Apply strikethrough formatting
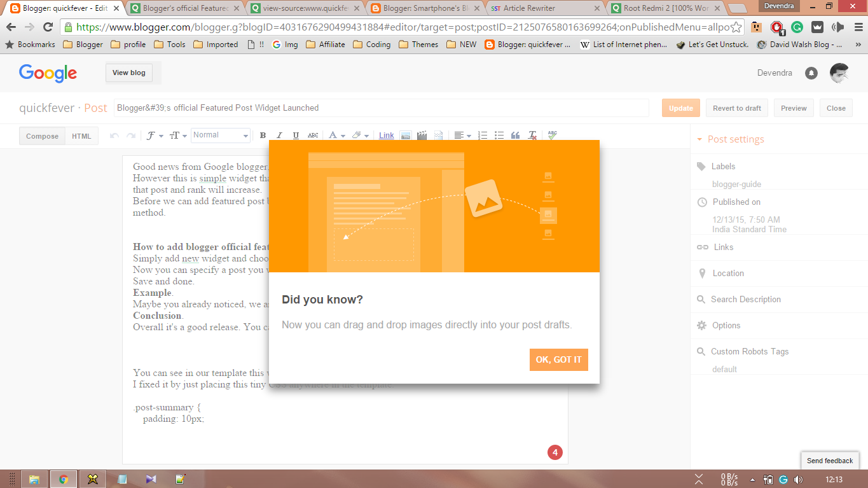 click(x=312, y=135)
